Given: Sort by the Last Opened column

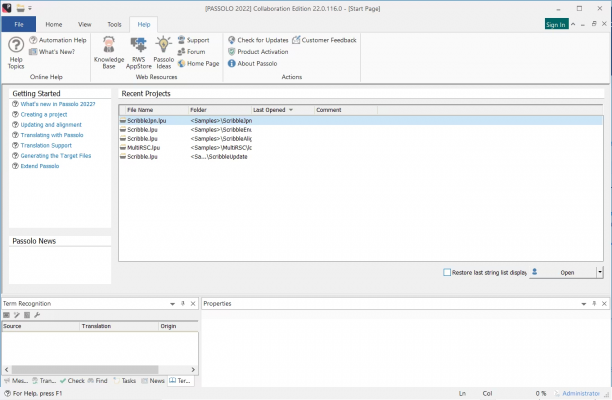Looking at the screenshot, I should pos(283,110).
